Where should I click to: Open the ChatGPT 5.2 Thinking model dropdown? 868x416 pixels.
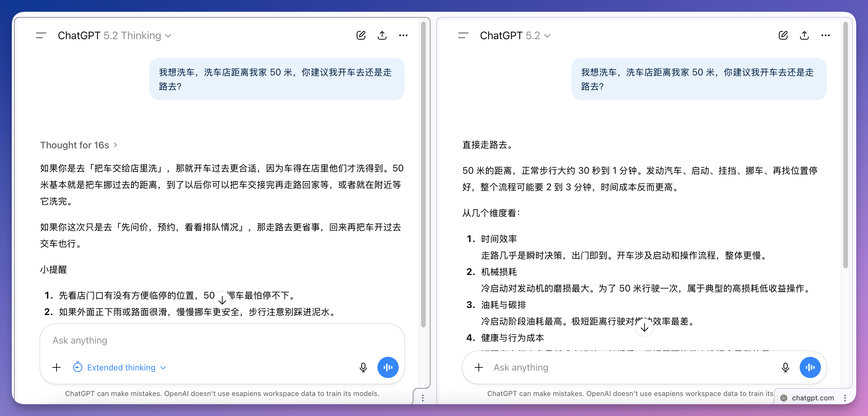(x=115, y=35)
